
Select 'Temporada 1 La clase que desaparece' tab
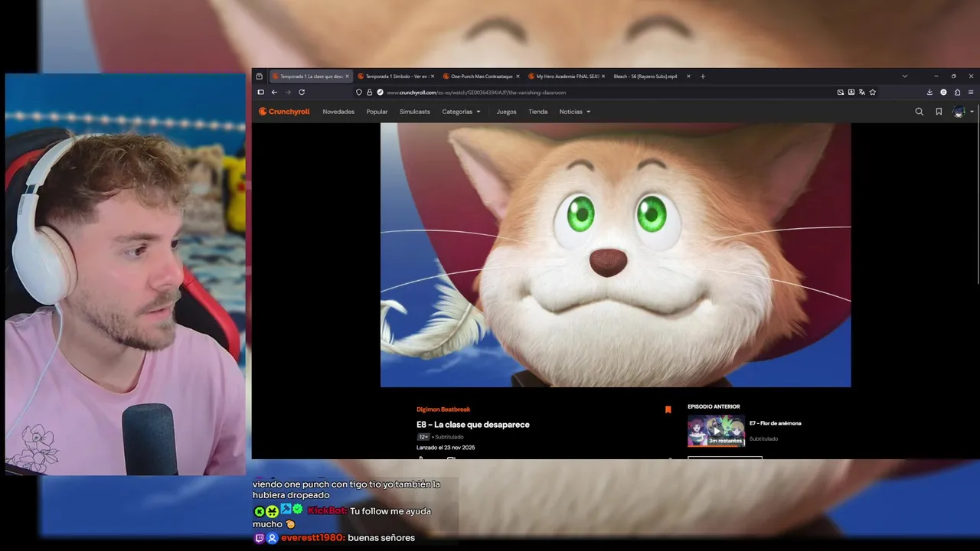(310, 77)
